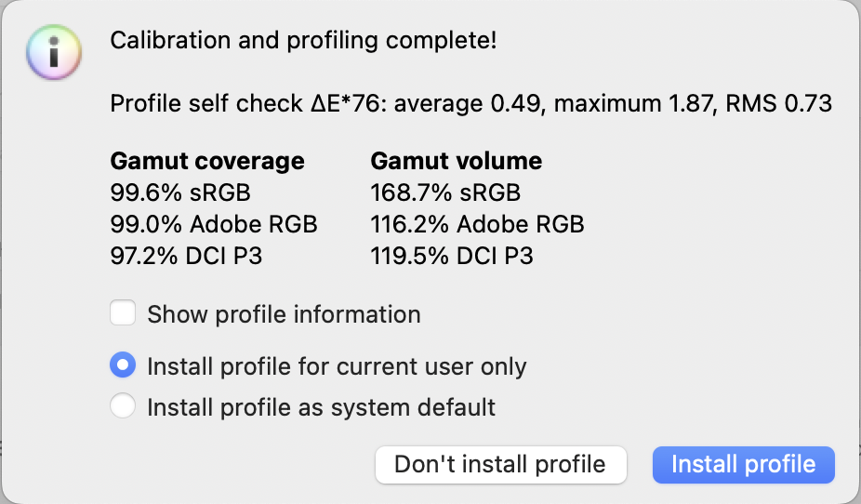Viewport: 861px width, 504px height.
Task: Select the 99.0% Adobe RGB coverage entry
Action: coord(214,224)
